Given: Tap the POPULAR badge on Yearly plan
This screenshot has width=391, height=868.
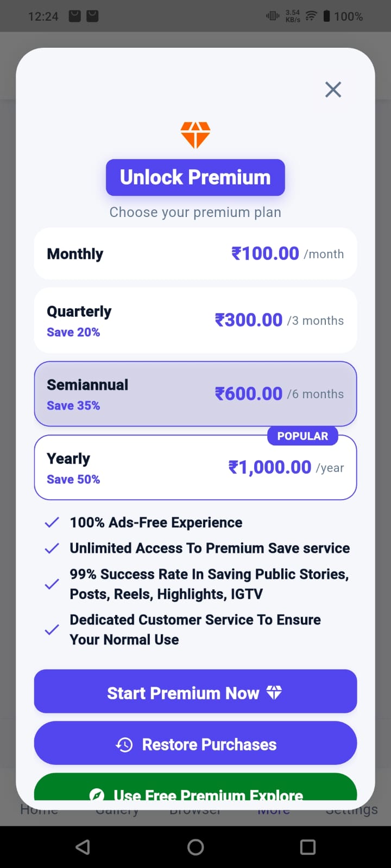Looking at the screenshot, I should point(302,436).
